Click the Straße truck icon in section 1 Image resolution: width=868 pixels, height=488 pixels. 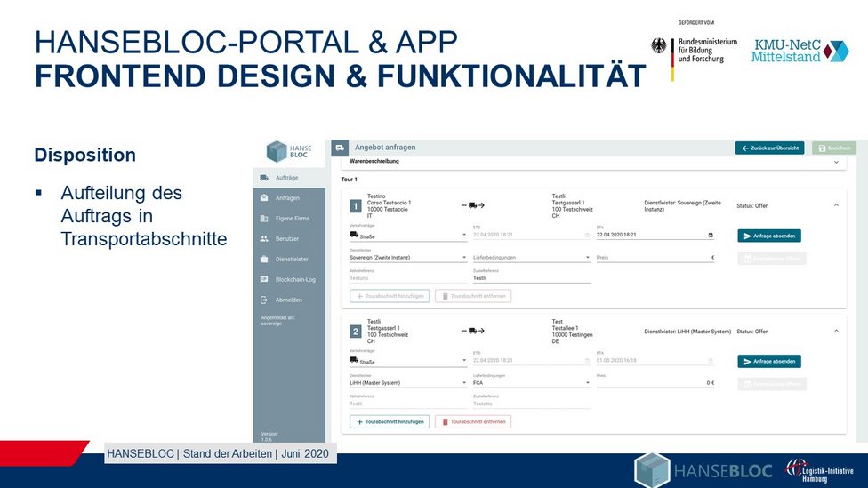(x=354, y=235)
